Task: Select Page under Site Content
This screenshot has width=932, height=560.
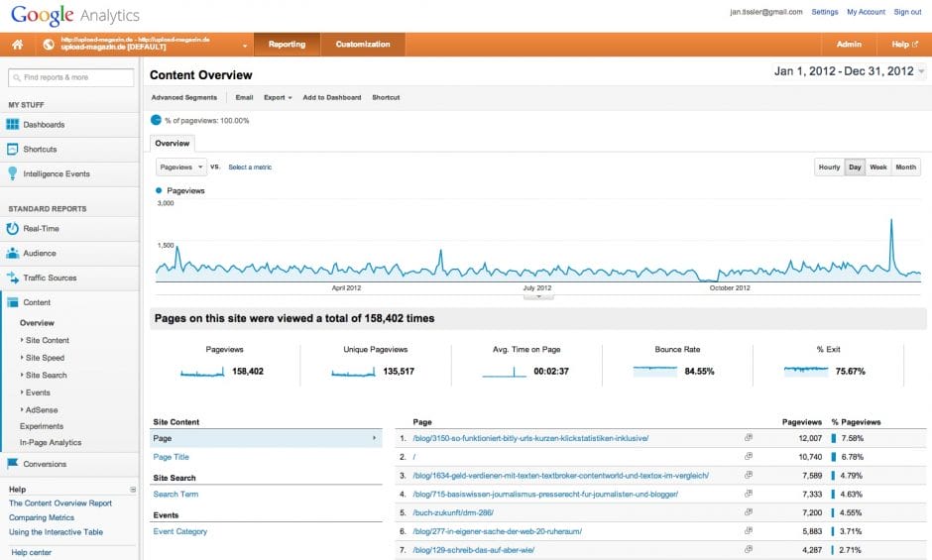Action: click(x=266, y=438)
